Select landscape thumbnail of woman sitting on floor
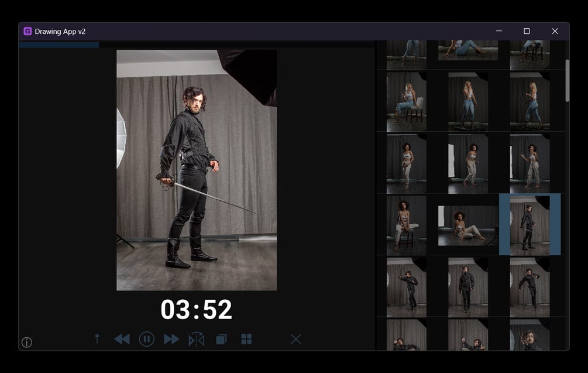This screenshot has height=373, width=588. tap(468, 225)
